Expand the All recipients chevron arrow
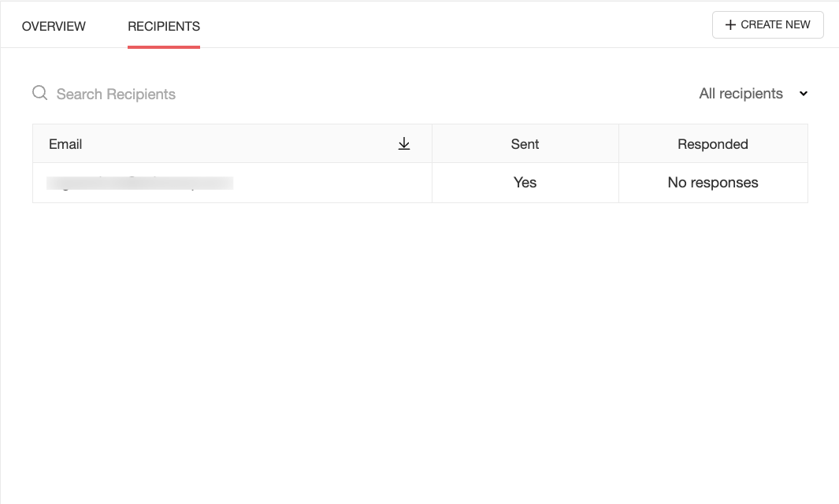The width and height of the screenshot is (839, 504). [803, 94]
